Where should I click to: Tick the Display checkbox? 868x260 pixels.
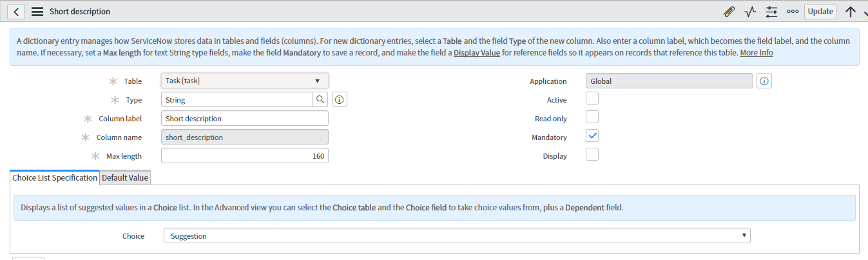[592, 155]
